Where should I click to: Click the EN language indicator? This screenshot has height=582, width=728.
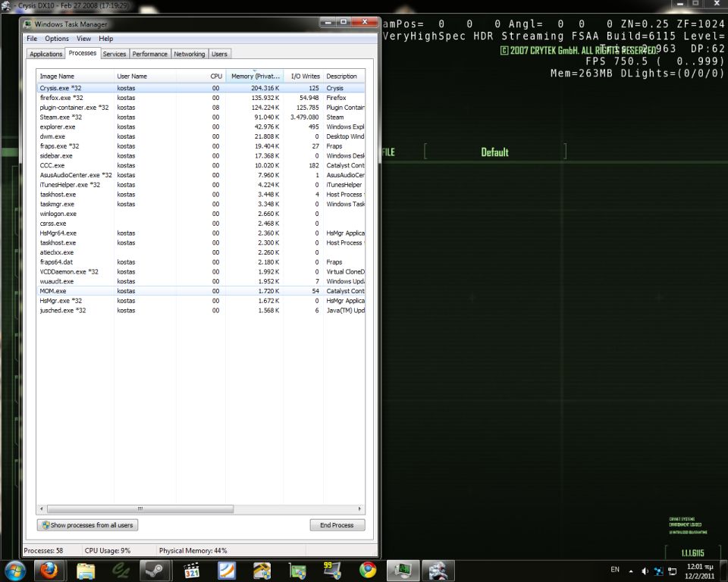tap(615, 569)
